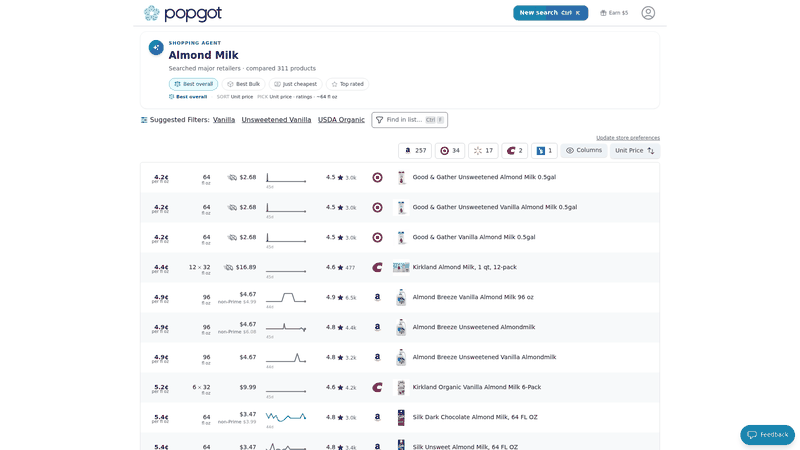The width and height of the screenshot is (800, 450).
Task: Open the user account profile icon
Action: click(x=648, y=13)
